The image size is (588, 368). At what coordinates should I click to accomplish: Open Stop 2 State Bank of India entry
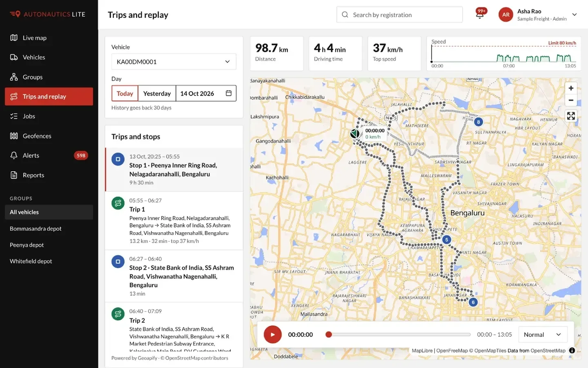point(174,276)
